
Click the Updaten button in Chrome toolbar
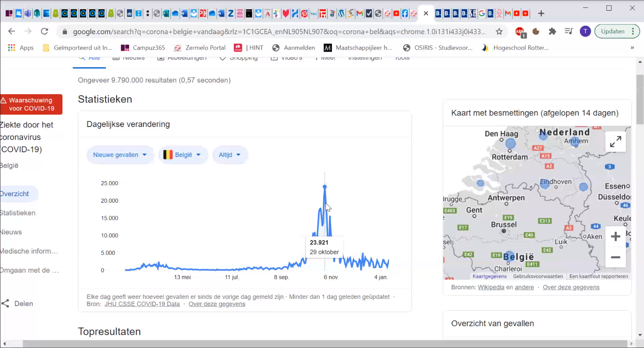612,31
